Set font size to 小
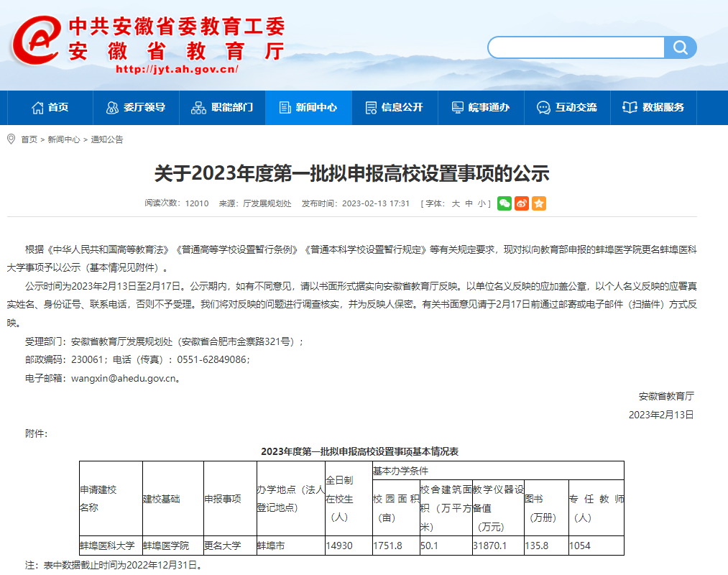Image resolution: width=728 pixels, height=575 pixels. (482, 203)
